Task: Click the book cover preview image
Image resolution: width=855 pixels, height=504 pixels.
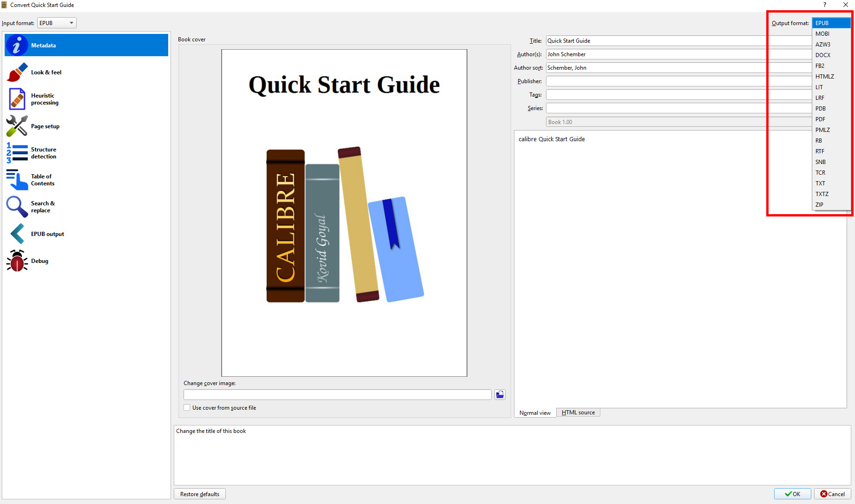Action: (344, 213)
